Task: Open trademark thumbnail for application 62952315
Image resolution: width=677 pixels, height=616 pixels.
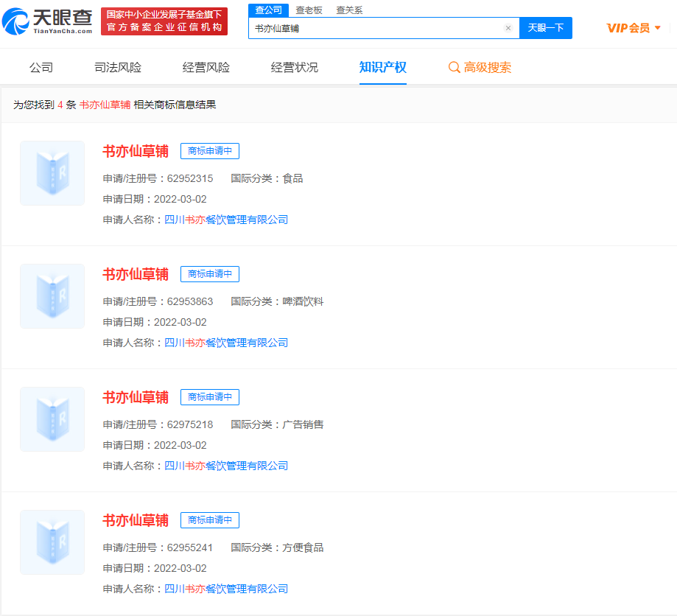Action: 52,173
